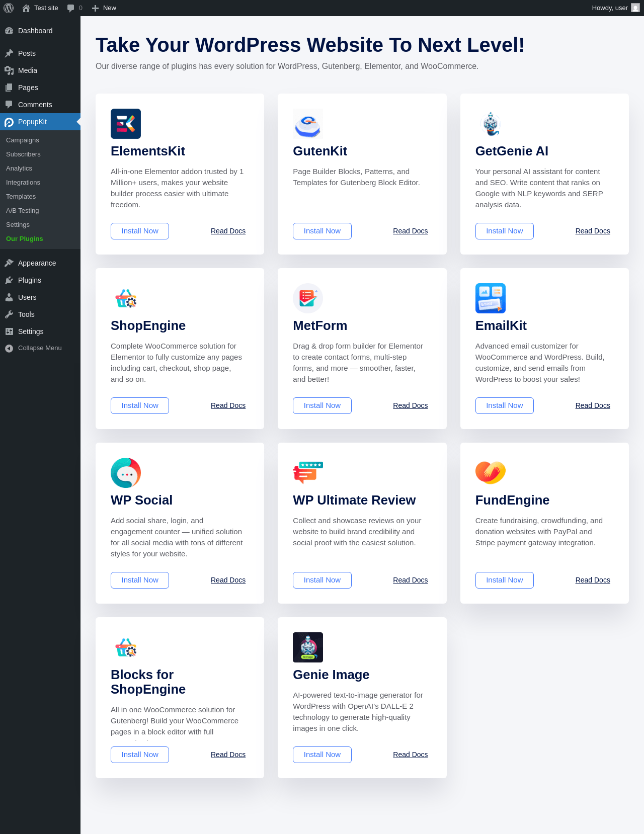Viewport: 644px width, 834px height.
Task: Install the Genie Image plugin
Action: (x=322, y=755)
